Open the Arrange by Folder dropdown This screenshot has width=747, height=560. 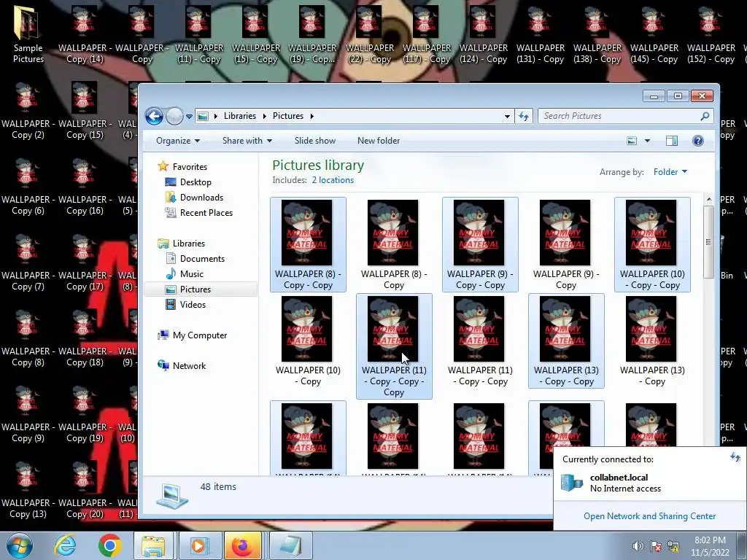(x=670, y=172)
